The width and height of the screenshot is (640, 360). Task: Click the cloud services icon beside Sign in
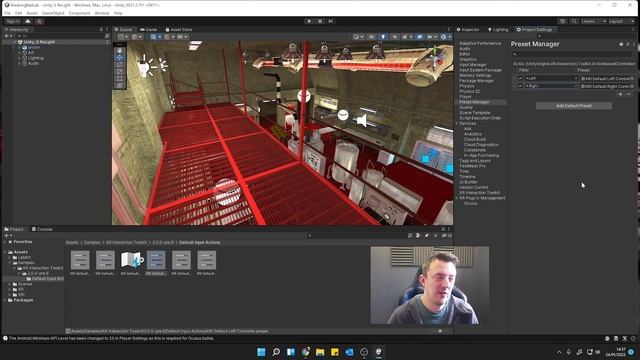tap(28, 21)
